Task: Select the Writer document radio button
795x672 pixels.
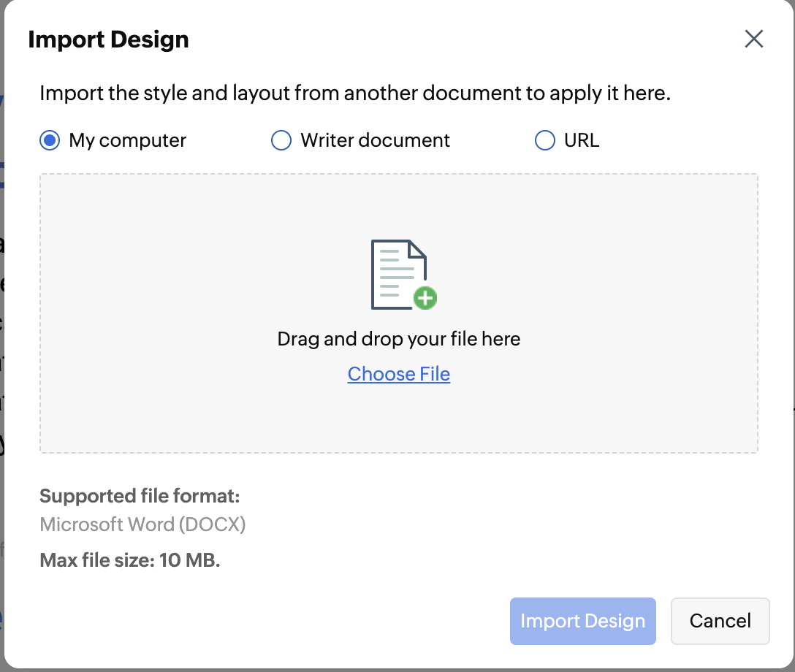Action: (281, 140)
